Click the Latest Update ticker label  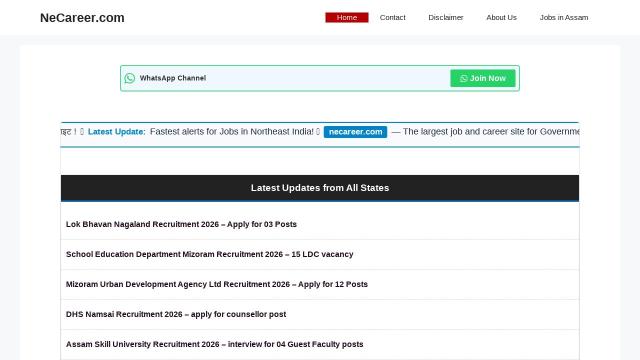[117, 132]
